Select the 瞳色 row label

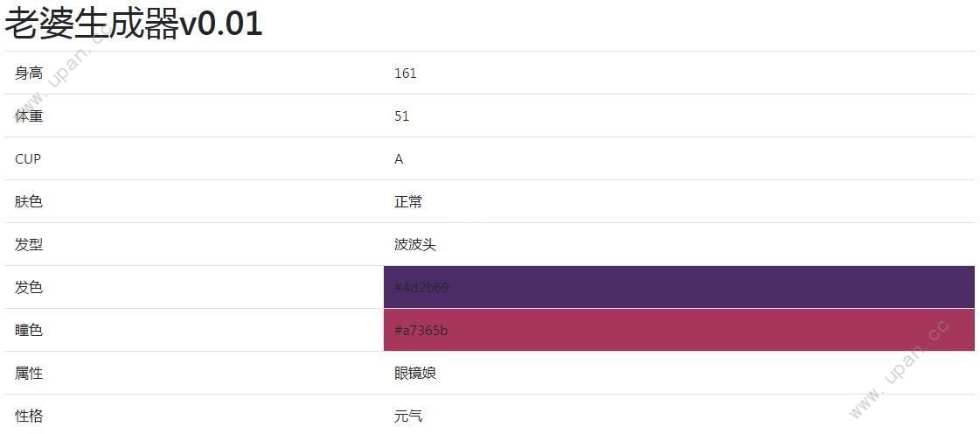point(29,330)
